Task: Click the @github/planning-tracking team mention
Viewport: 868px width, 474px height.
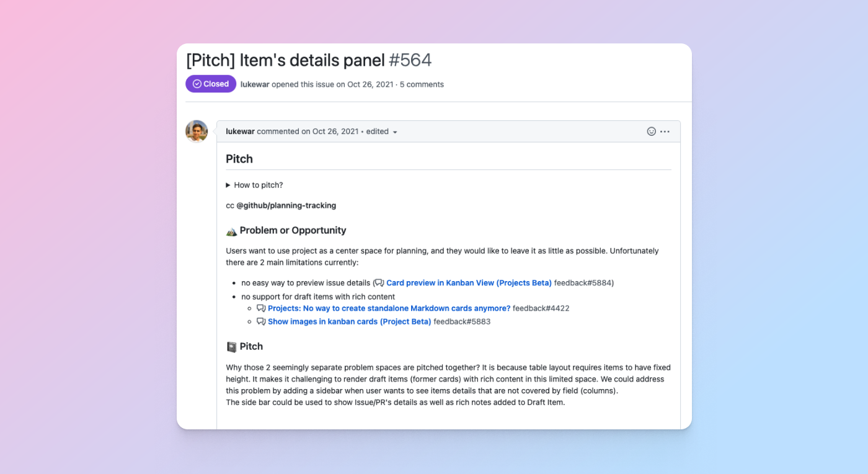Action: (286, 205)
